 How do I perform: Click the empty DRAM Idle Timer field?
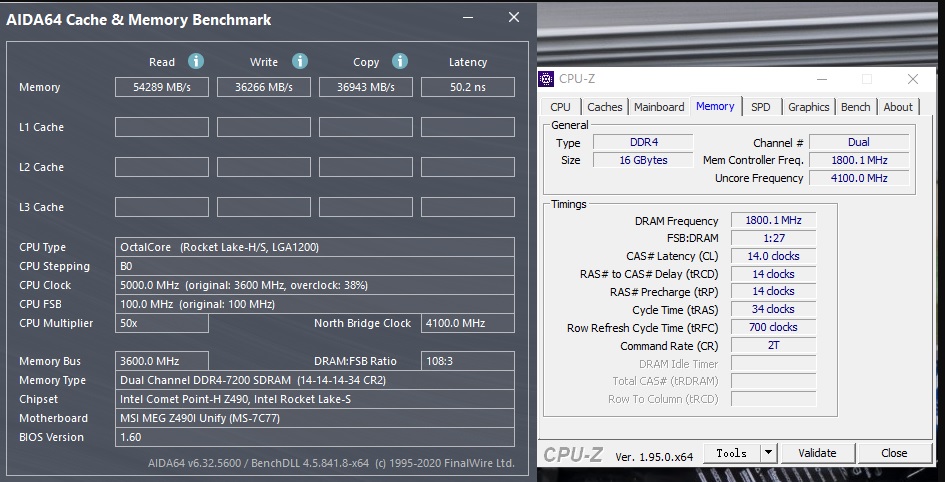coord(773,363)
